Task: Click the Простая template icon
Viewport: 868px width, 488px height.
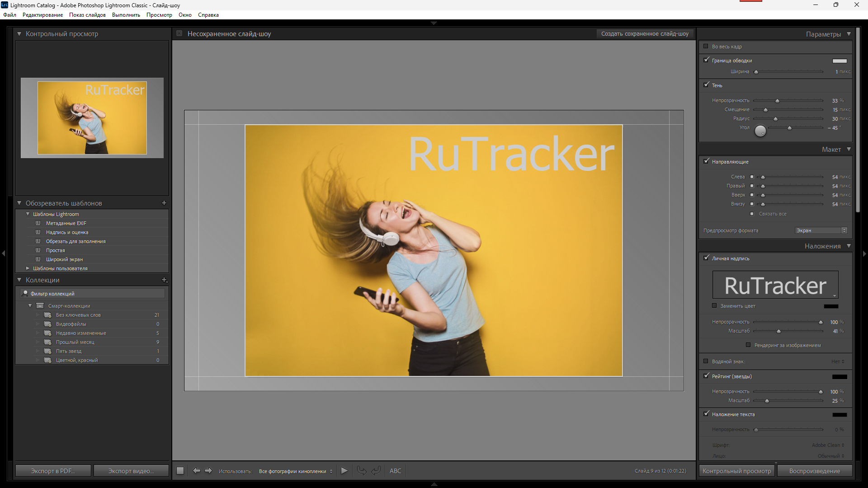Action: (x=38, y=250)
